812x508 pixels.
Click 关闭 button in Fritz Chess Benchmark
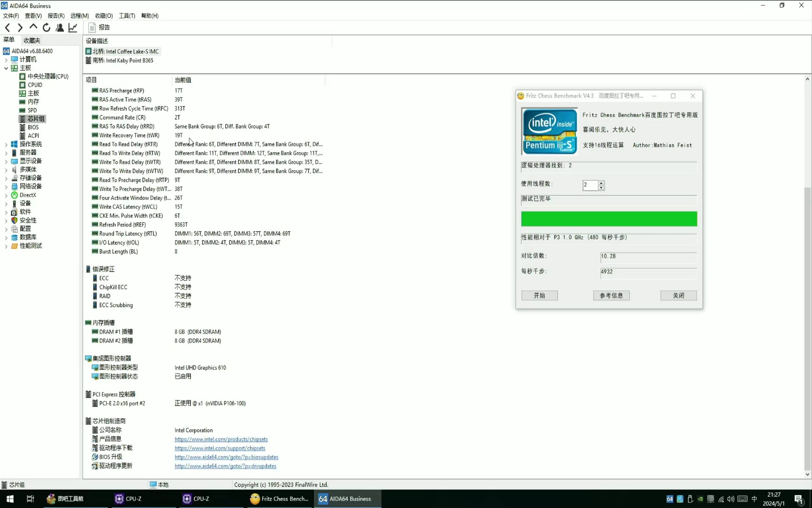[x=679, y=295]
